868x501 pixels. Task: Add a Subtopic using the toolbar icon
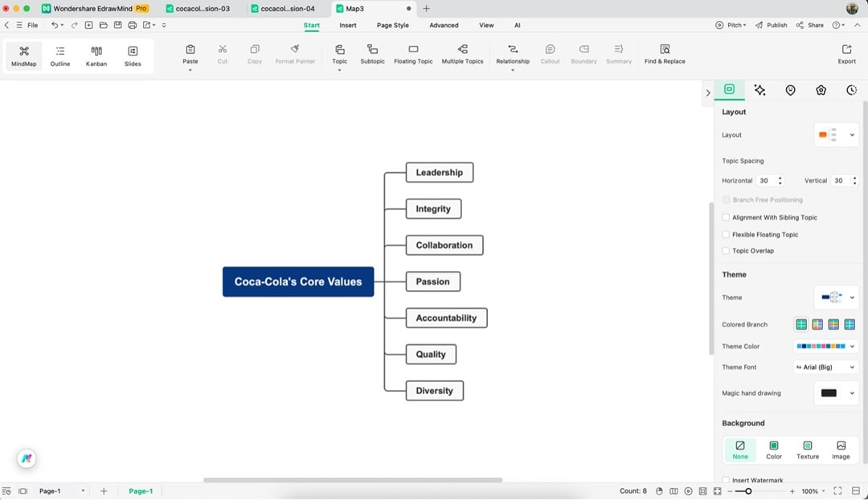tap(372, 55)
